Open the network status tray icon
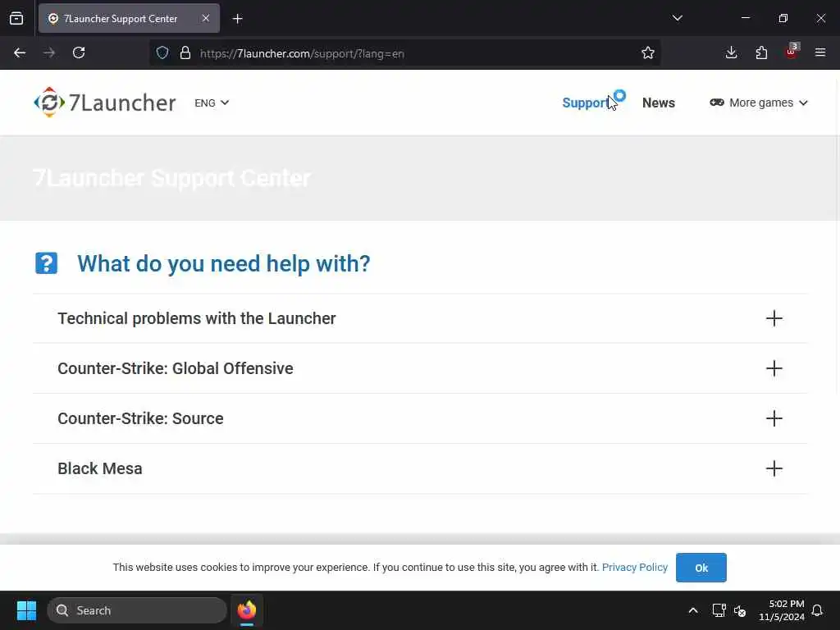The height and width of the screenshot is (630, 840). point(719,610)
